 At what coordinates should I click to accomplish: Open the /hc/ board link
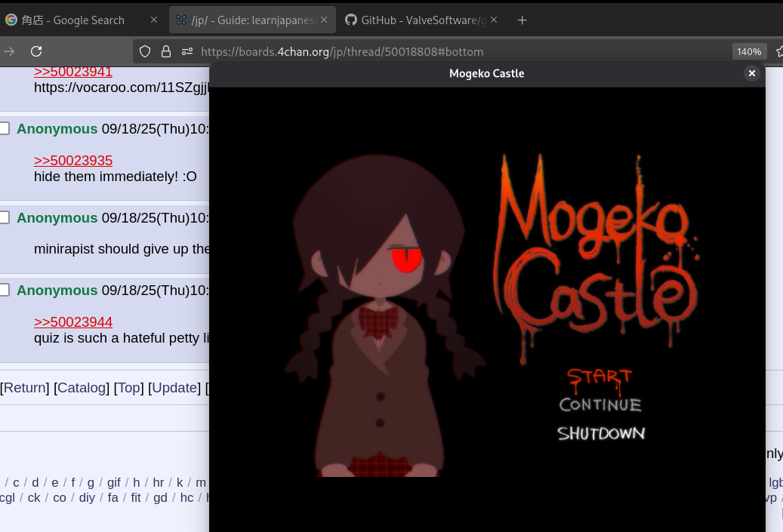(x=187, y=497)
